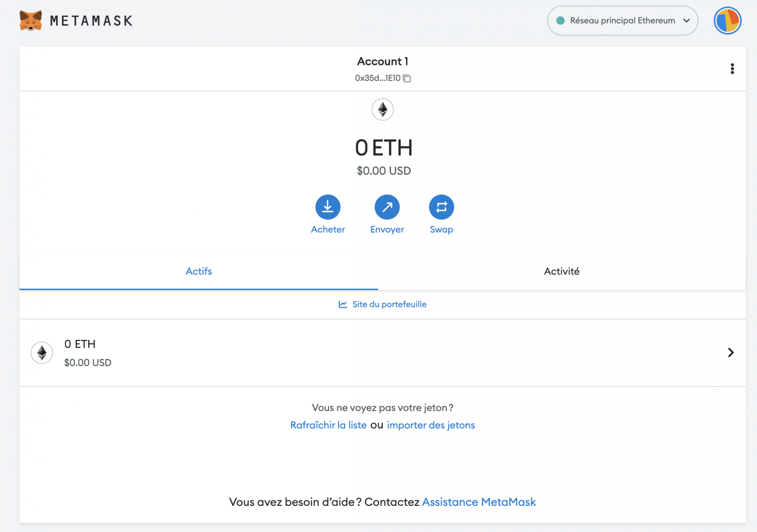Viewport: 757px width, 532px height.
Task: Open the three-dot account options menu
Action: (732, 69)
